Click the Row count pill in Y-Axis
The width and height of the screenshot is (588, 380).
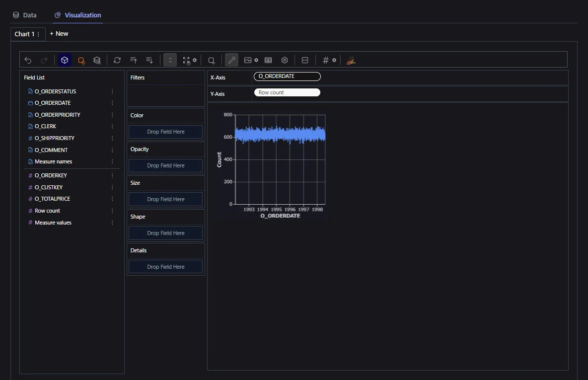[287, 92]
